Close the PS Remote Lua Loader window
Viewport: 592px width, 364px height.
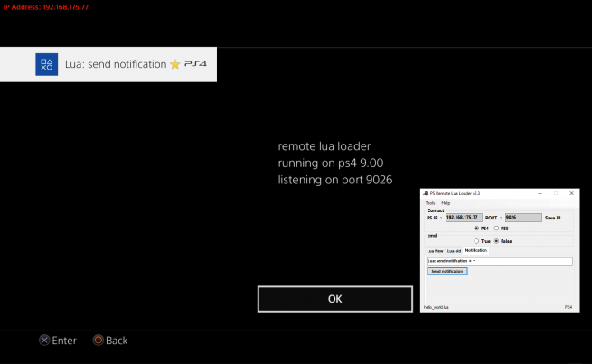(571, 193)
